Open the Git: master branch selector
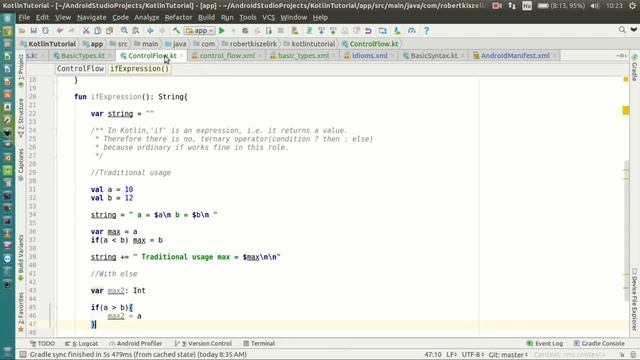The image size is (640, 360). pos(509,355)
